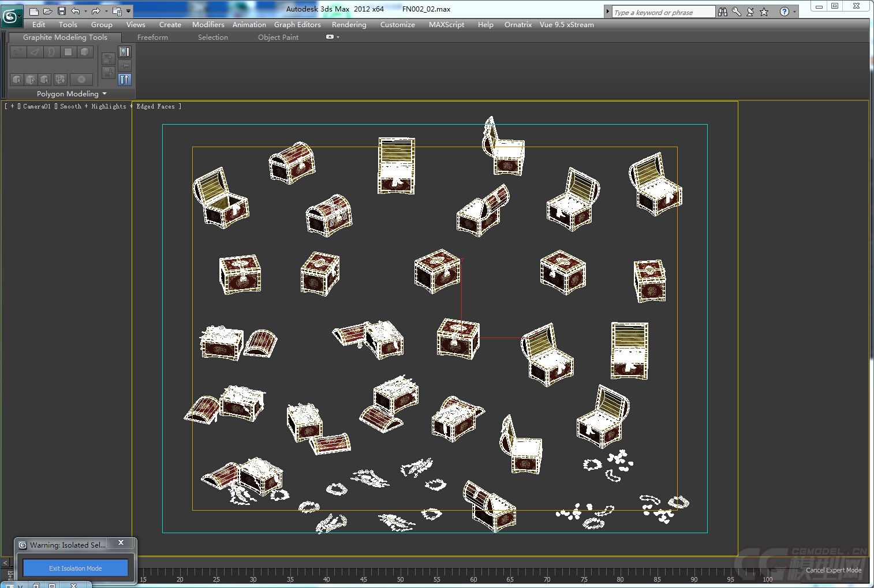Click the favorites star icon
The height and width of the screenshot is (588, 874).
tap(764, 12)
